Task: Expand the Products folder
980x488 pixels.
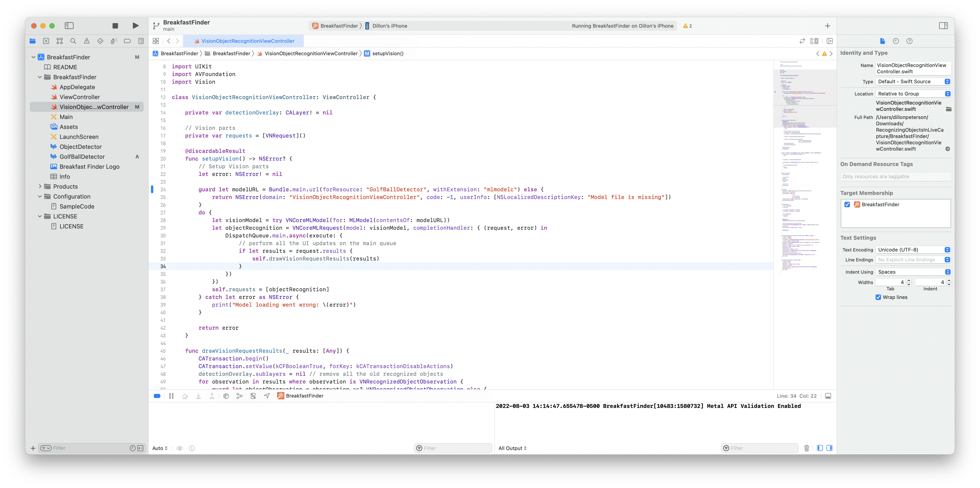Action: click(x=40, y=186)
